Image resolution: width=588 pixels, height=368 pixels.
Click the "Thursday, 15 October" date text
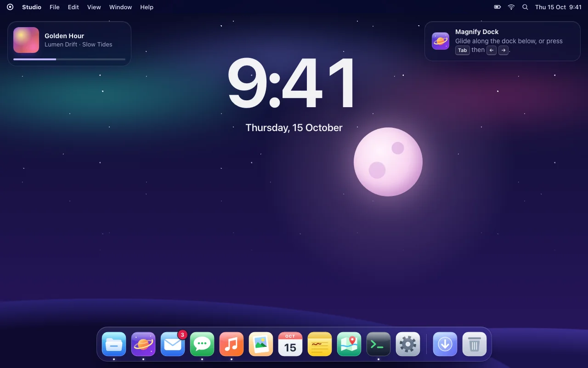coord(294,128)
